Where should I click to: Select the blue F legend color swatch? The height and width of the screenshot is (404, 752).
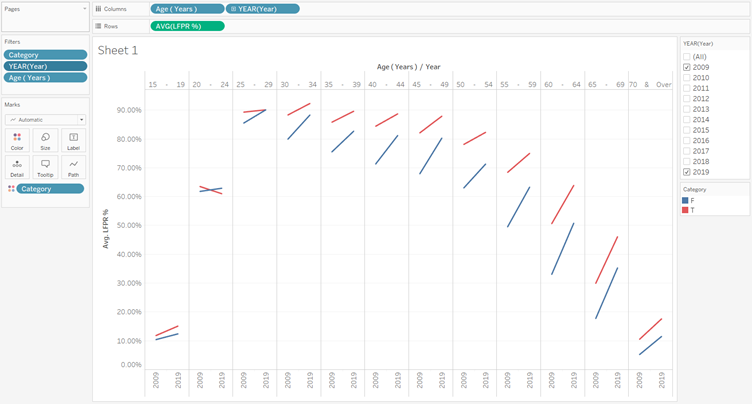click(686, 201)
